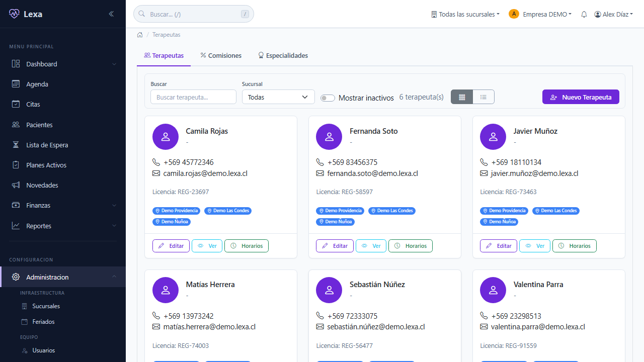Expand the Dashboard menu chevron
This screenshot has height=362, width=644.
click(114, 64)
